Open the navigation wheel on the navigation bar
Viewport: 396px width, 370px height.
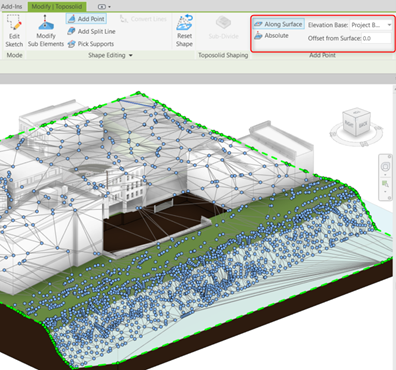pyautogui.click(x=386, y=167)
